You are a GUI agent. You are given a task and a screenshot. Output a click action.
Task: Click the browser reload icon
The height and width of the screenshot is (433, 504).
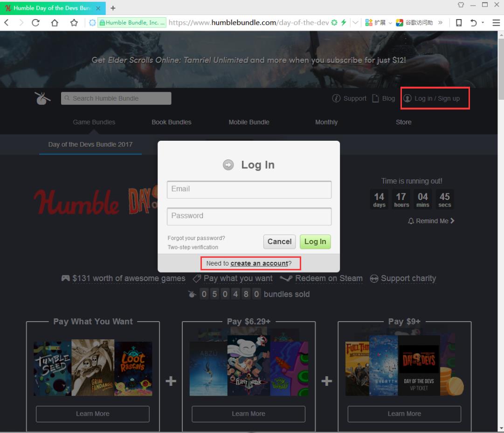35,22
